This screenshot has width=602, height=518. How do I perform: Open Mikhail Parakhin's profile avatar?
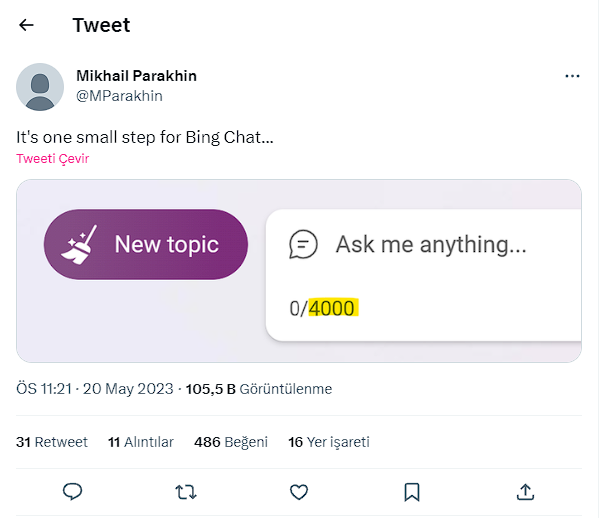click(40, 86)
